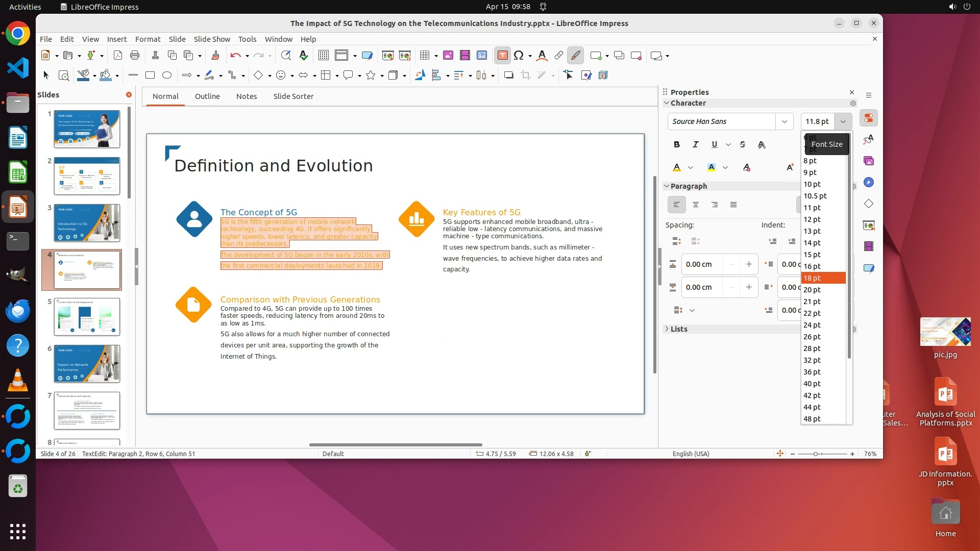
Task: Switch to the Slide Sorter tab
Action: pyautogui.click(x=293, y=96)
